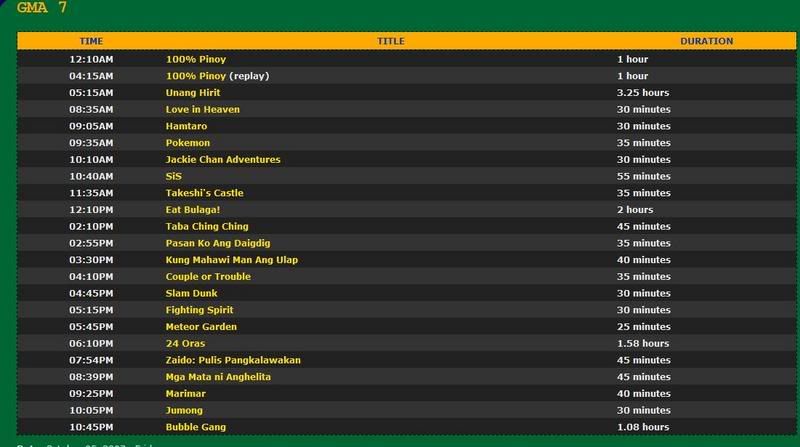Click the 10:10AM time cell
800x447 pixels.
[x=91, y=160]
